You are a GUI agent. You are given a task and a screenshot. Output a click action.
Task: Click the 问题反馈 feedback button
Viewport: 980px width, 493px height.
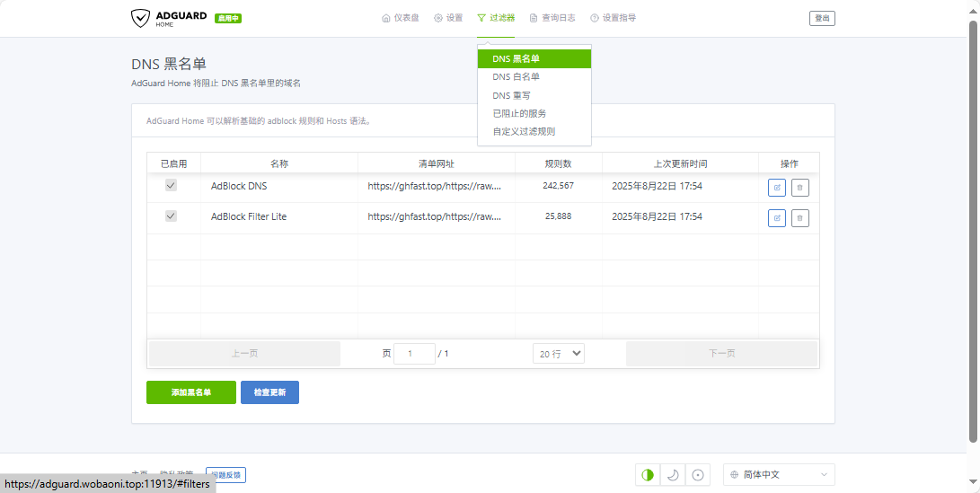(x=225, y=475)
